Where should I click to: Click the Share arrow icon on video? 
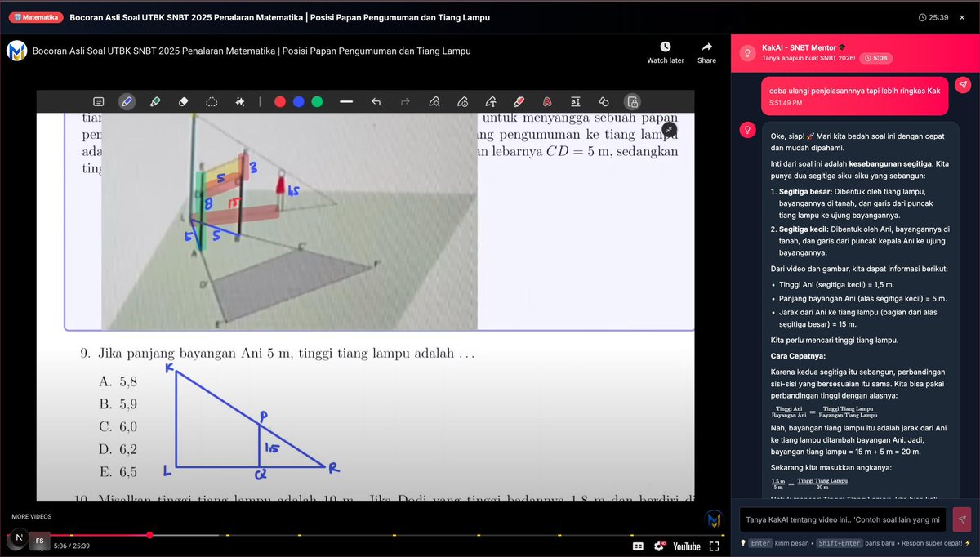pyautogui.click(x=707, y=47)
